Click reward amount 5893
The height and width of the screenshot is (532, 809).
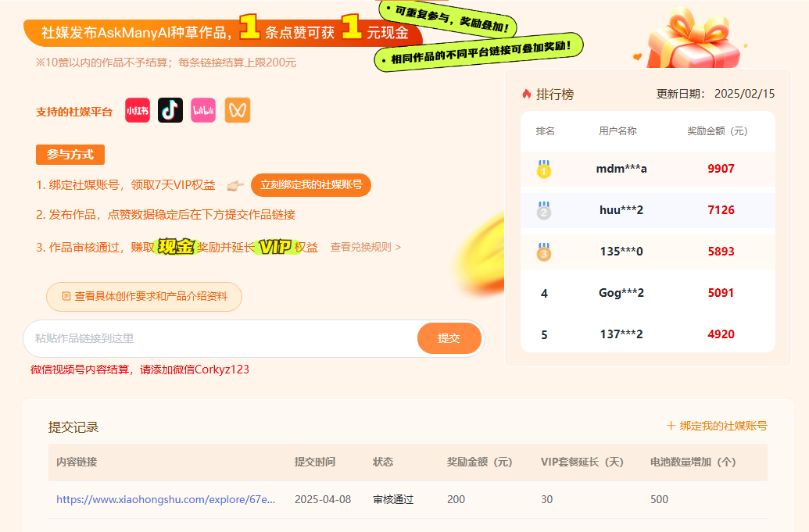tap(721, 251)
